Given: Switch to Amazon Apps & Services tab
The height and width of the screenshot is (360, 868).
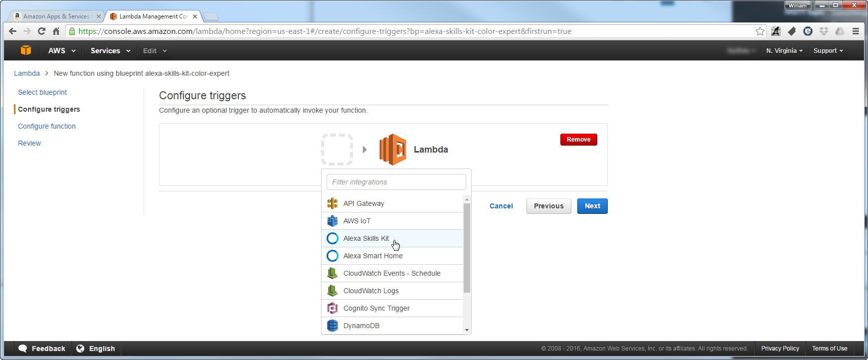Looking at the screenshot, I should pos(56,16).
